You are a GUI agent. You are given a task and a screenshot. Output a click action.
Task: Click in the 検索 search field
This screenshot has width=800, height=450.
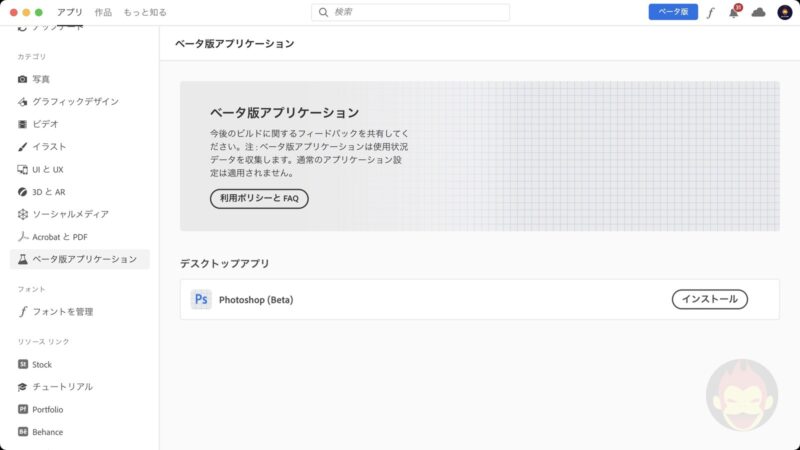tap(410, 12)
